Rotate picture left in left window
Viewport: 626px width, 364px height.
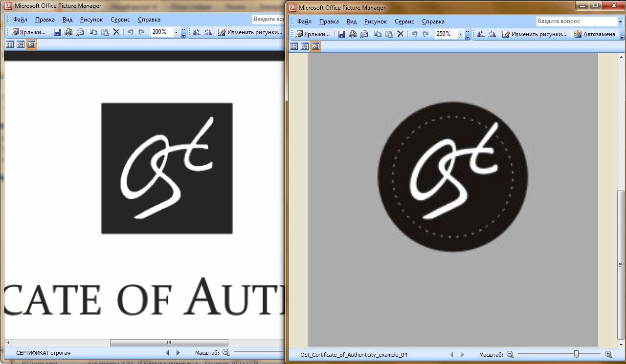pyautogui.click(x=196, y=32)
